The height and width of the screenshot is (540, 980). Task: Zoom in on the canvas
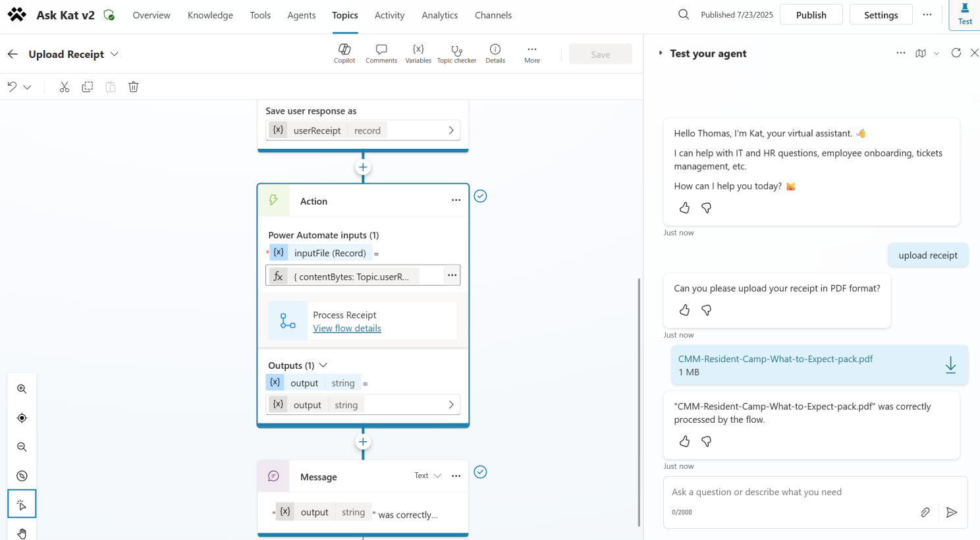tap(22, 389)
